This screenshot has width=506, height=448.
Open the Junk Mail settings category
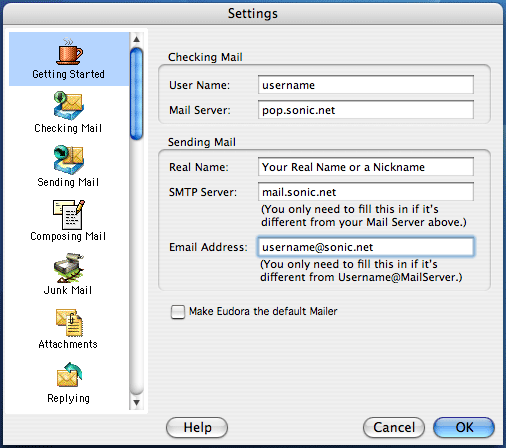pyautogui.click(x=68, y=274)
